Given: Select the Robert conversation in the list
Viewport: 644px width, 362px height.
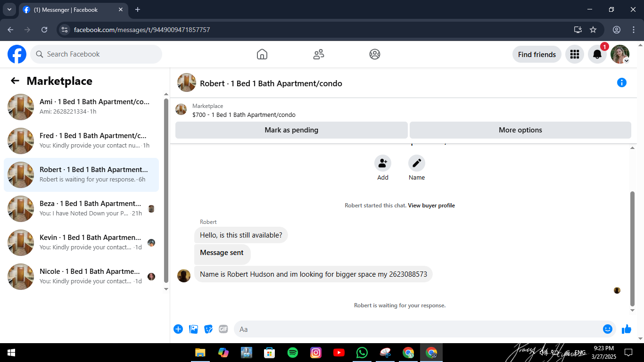Looking at the screenshot, I should point(81,175).
